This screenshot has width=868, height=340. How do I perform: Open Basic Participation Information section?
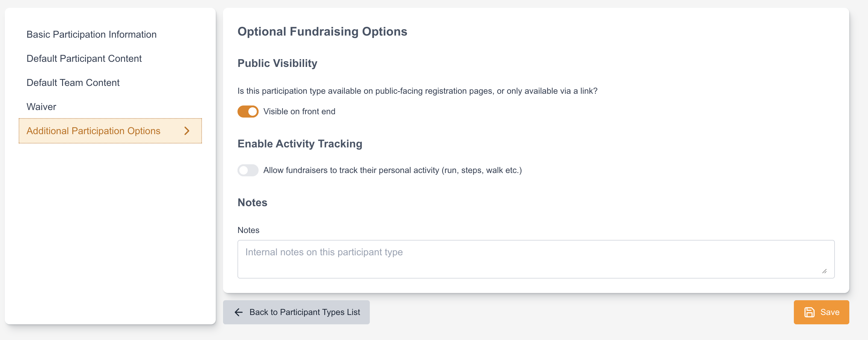[x=91, y=34]
